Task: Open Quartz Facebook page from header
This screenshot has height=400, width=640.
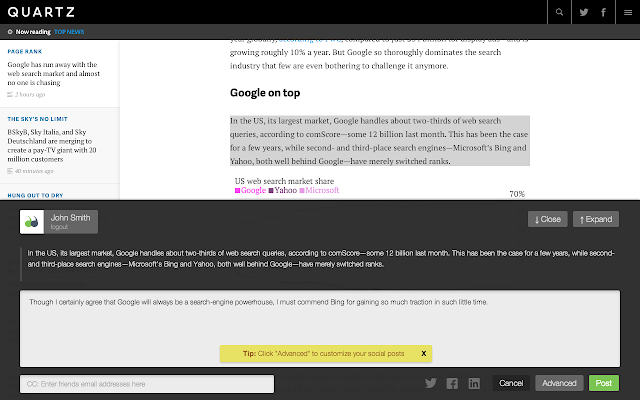Action: pyautogui.click(x=603, y=12)
